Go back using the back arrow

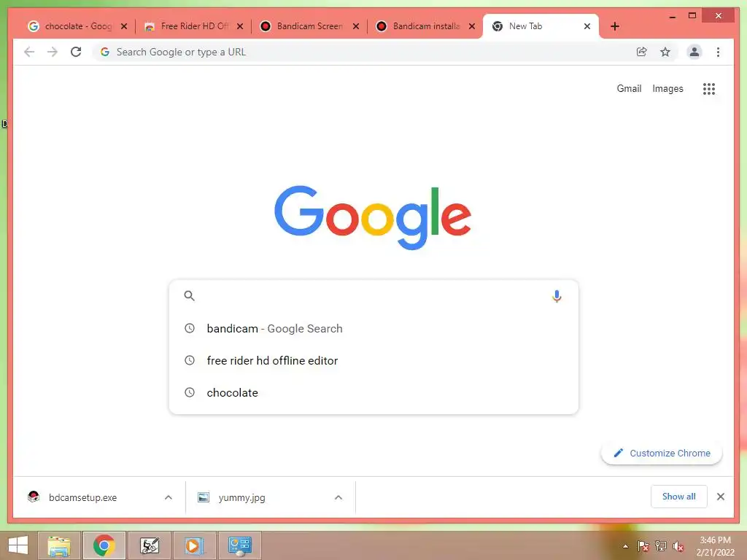[29, 52]
